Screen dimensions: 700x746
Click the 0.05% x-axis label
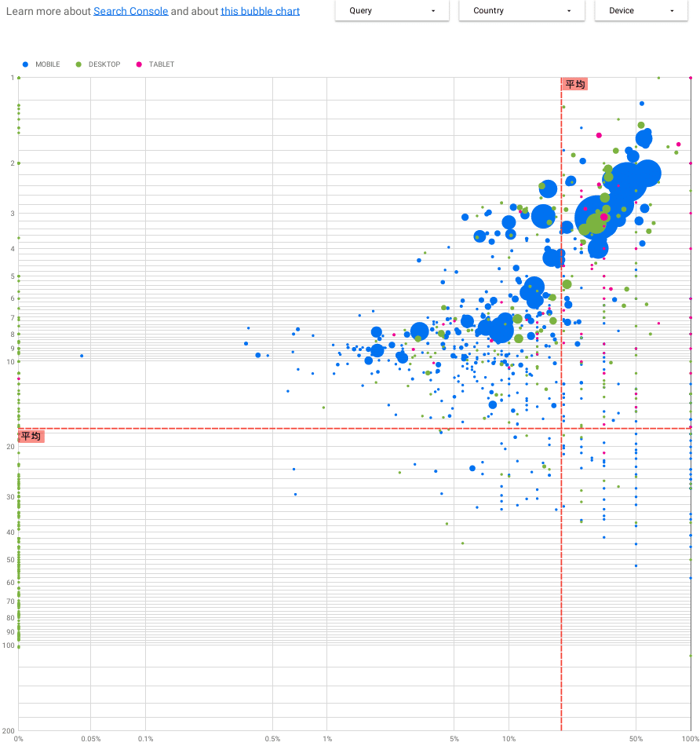[x=91, y=739]
